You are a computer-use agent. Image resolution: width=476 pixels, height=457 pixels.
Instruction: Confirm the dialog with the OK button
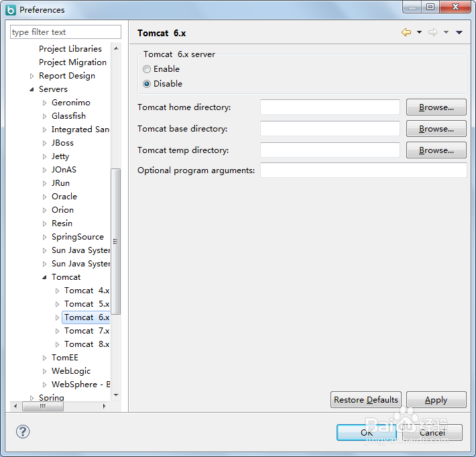(x=367, y=432)
